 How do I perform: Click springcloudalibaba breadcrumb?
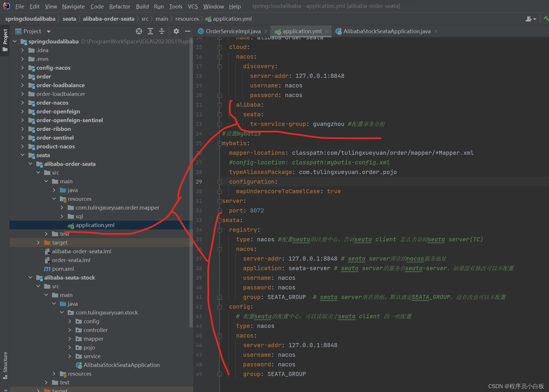tap(30, 19)
